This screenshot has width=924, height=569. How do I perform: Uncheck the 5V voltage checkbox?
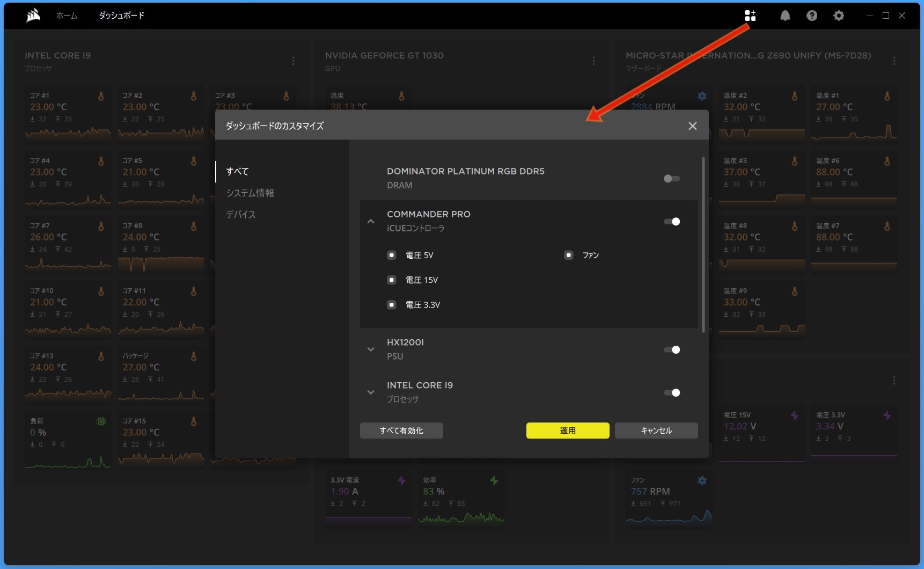(392, 255)
